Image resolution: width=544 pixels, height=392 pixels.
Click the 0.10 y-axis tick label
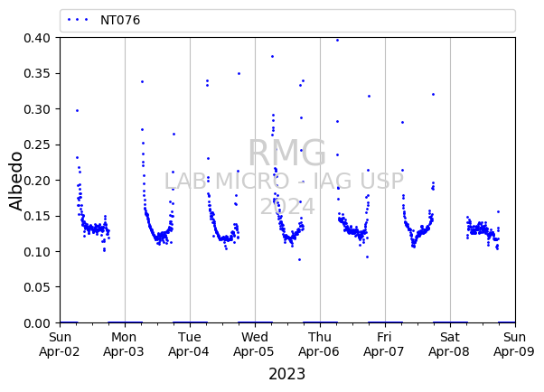pos(37,252)
